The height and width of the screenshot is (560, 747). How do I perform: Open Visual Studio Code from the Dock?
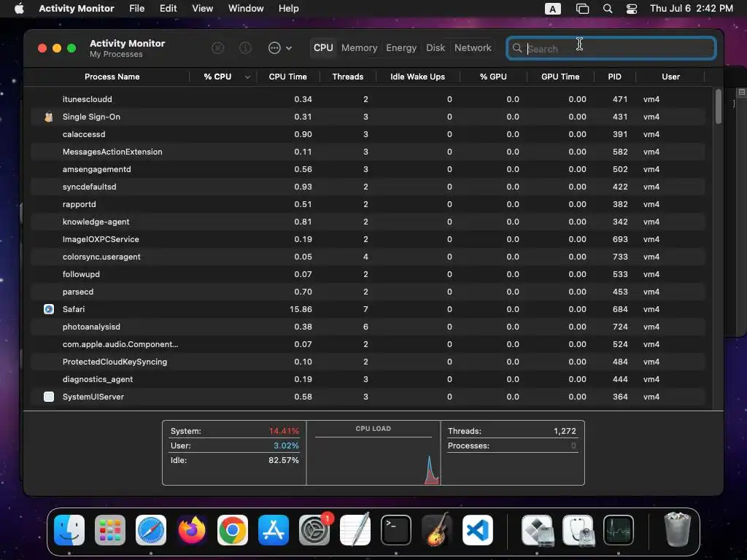coord(478,530)
